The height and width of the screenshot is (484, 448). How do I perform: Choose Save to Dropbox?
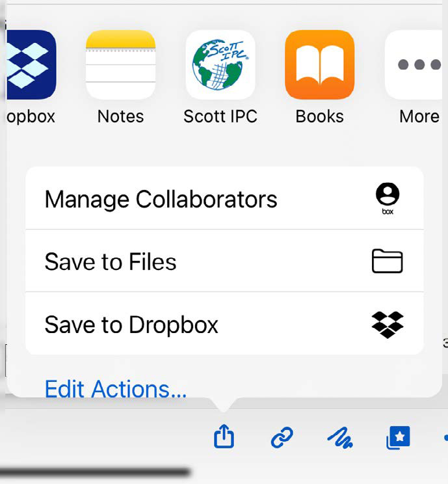pyautogui.click(x=224, y=324)
